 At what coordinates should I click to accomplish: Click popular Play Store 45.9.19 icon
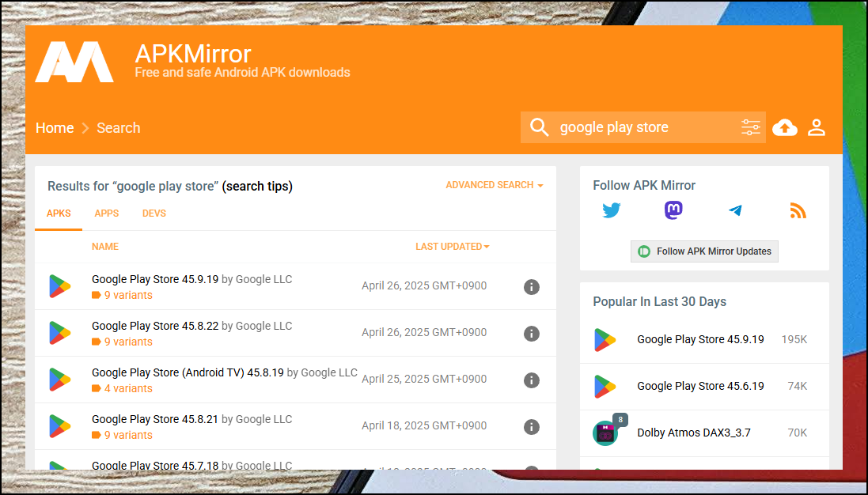pyautogui.click(x=605, y=340)
